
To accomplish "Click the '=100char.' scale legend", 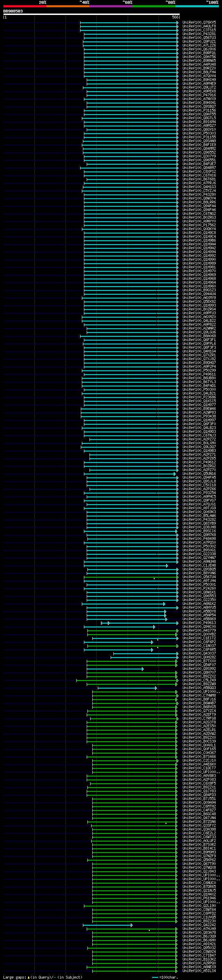I will (165, 977).
